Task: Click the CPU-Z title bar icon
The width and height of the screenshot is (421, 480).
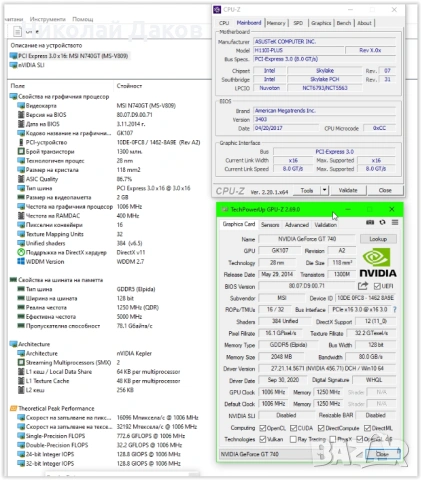Action: click(x=217, y=9)
